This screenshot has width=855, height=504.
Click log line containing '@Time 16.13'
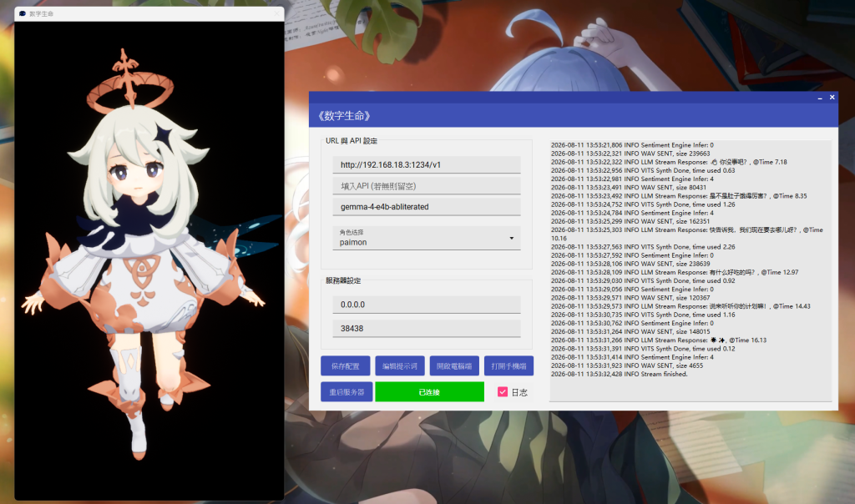[x=659, y=340]
